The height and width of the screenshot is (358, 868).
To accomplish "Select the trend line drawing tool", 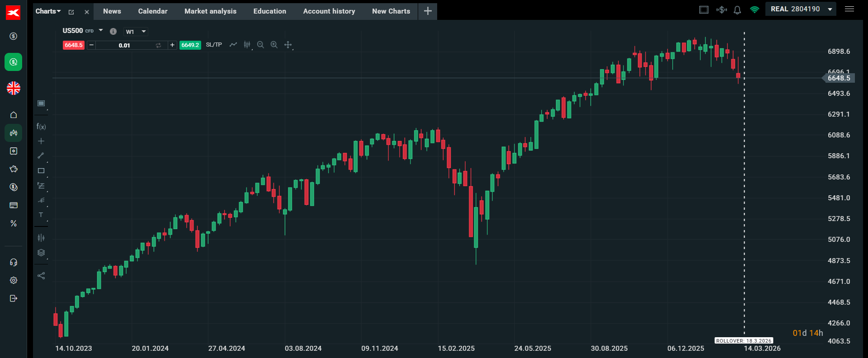I will click(41, 155).
